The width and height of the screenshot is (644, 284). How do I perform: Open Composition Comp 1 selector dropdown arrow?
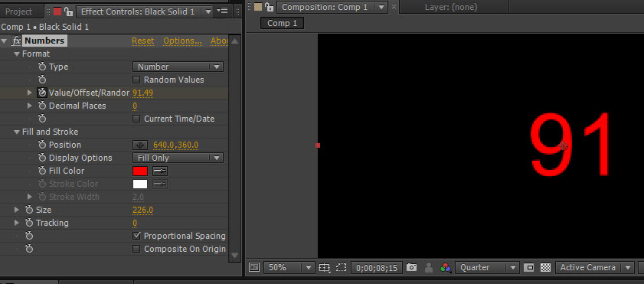point(381,7)
